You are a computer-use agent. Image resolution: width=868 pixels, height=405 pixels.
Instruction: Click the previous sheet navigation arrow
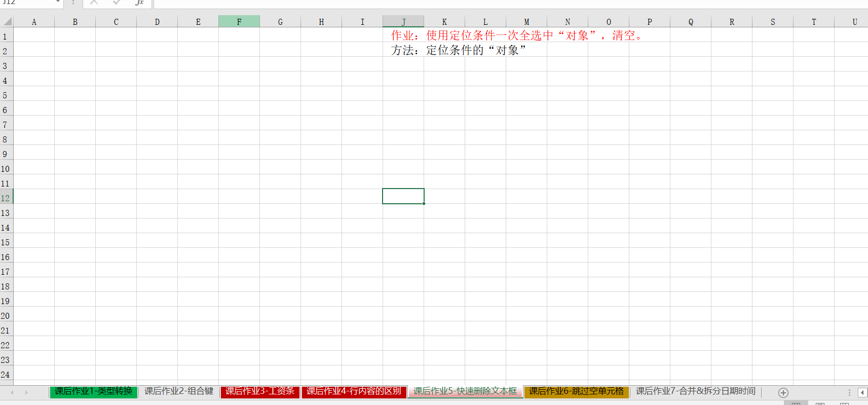pos(12,392)
